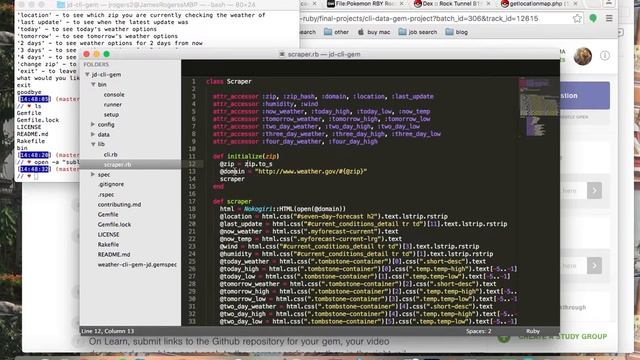Viewport: 640px width, 360px height.
Task: Close the File:Pokemon RBY browser tab
Action: tap(402, 4)
